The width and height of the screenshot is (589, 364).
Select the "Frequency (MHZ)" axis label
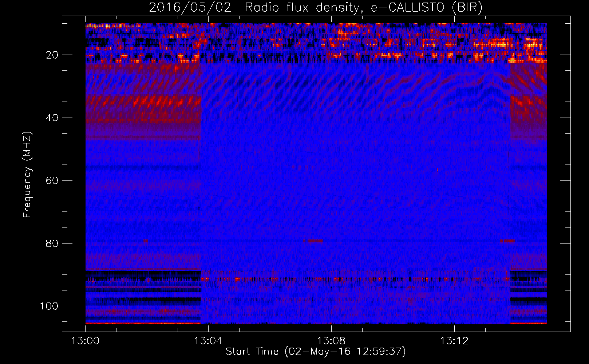(x=27, y=174)
